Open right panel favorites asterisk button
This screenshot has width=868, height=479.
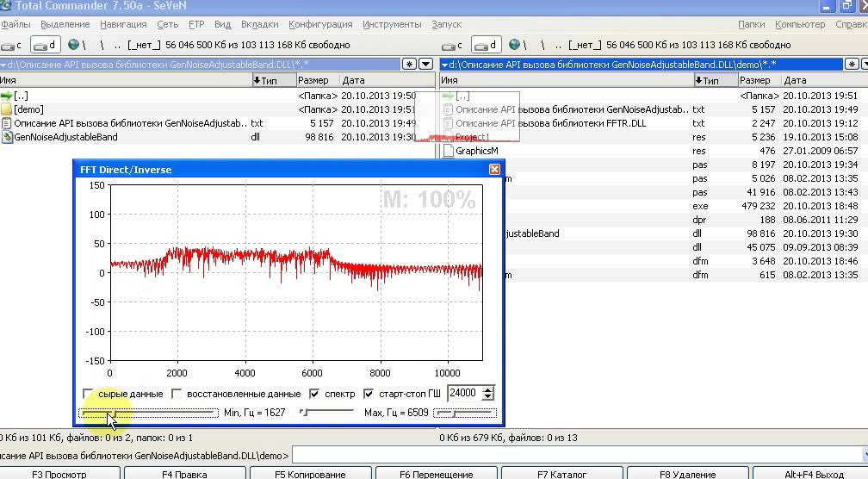coord(852,65)
